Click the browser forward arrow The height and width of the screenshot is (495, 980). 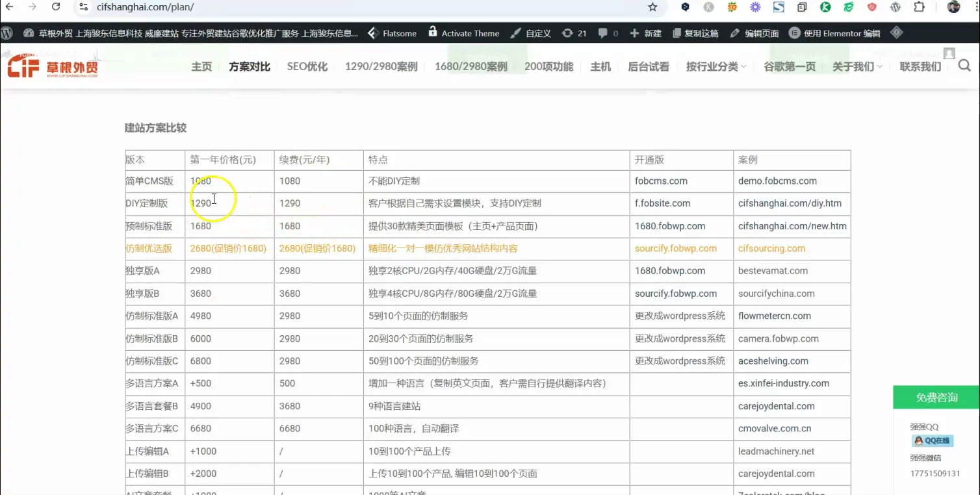tap(32, 6)
